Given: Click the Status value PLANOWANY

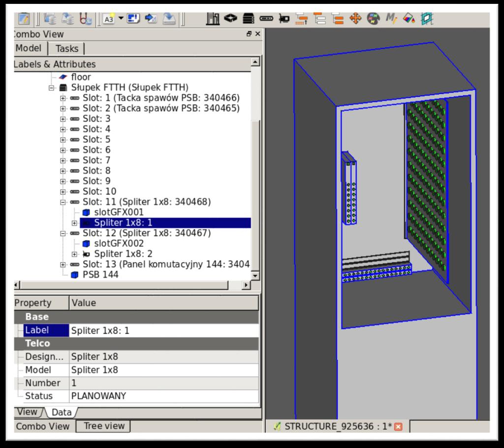Looking at the screenshot, I should (x=164, y=396).
